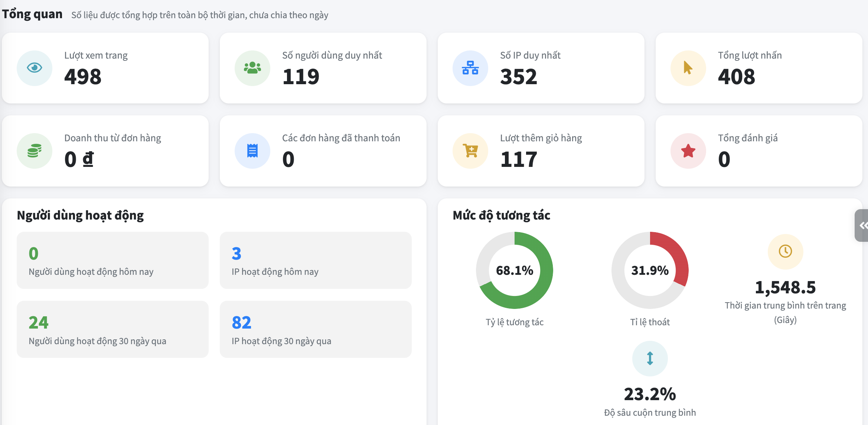The width and height of the screenshot is (868, 425).
Task: Click the Tổng đánh giá label
Action: click(748, 138)
